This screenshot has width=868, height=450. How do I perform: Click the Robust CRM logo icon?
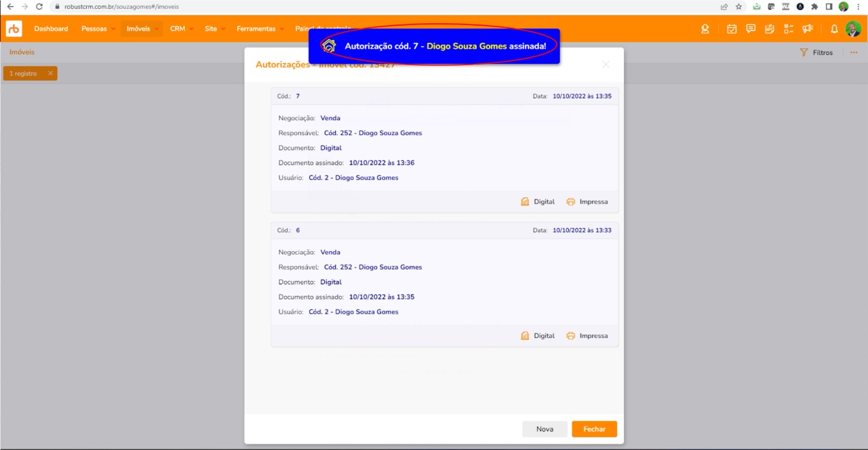pyautogui.click(x=14, y=29)
